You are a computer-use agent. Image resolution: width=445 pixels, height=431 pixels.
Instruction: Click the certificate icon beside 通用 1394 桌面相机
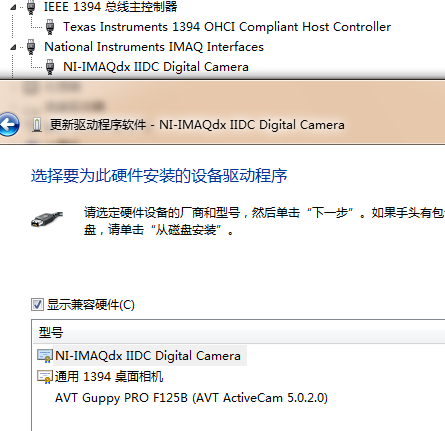pyautogui.click(x=45, y=377)
